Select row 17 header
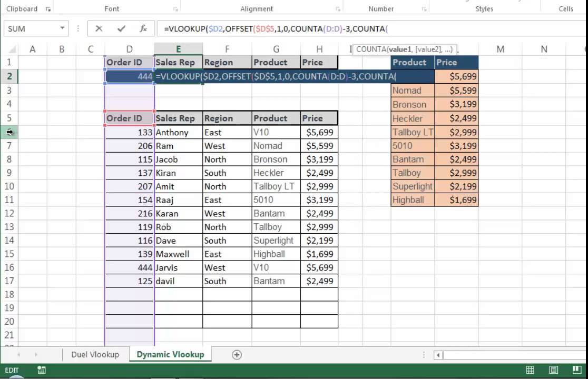This screenshot has width=588, height=379. pyautogui.click(x=9, y=281)
